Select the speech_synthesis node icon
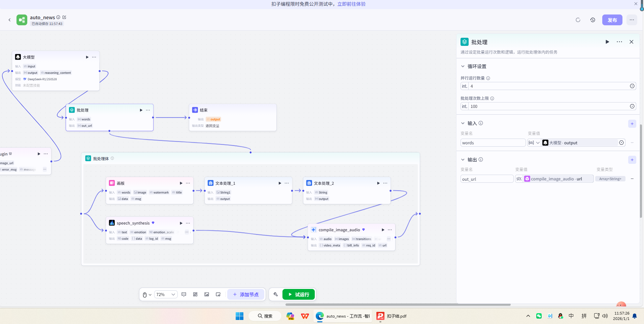644x324 pixels. pyautogui.click(x=112, y=223)
